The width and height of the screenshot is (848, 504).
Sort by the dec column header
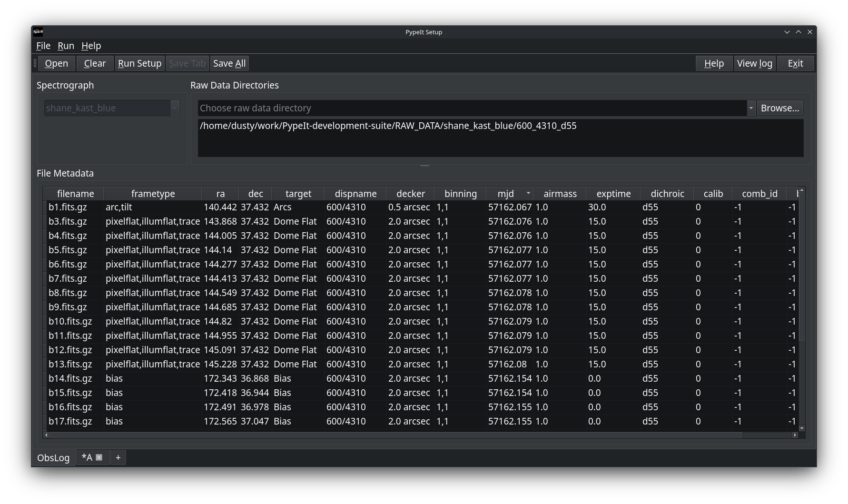tap(256, 194)
